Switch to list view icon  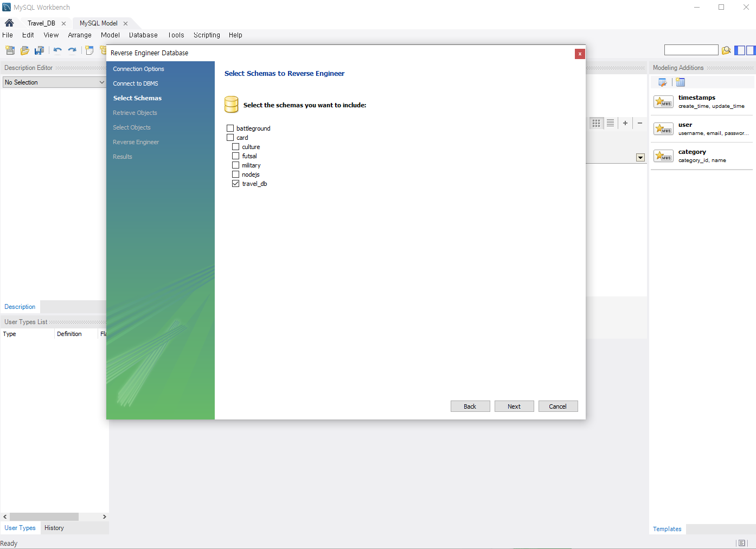click(x=610, y=123)
